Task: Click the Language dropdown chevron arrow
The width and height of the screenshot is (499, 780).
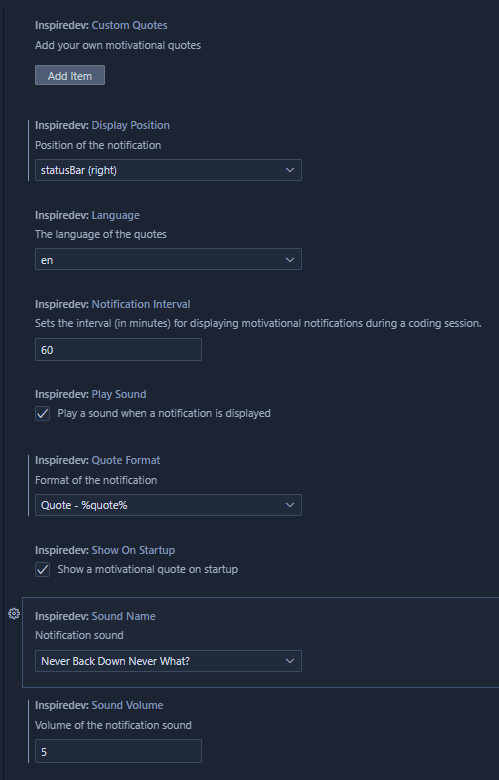Action: point(290,260)
